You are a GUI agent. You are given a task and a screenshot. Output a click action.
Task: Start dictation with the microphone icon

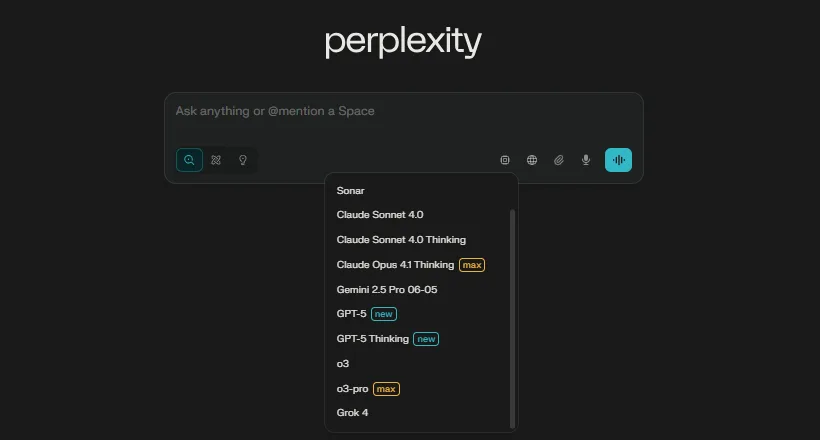(586, 160)
